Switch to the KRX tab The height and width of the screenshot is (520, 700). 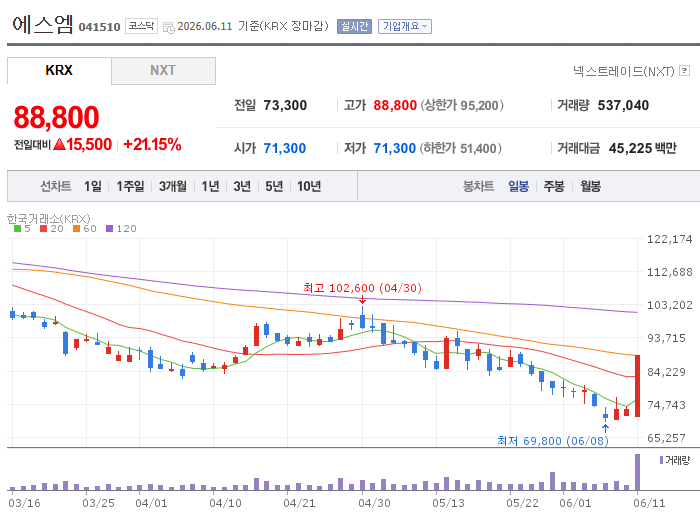pos(59,71)
